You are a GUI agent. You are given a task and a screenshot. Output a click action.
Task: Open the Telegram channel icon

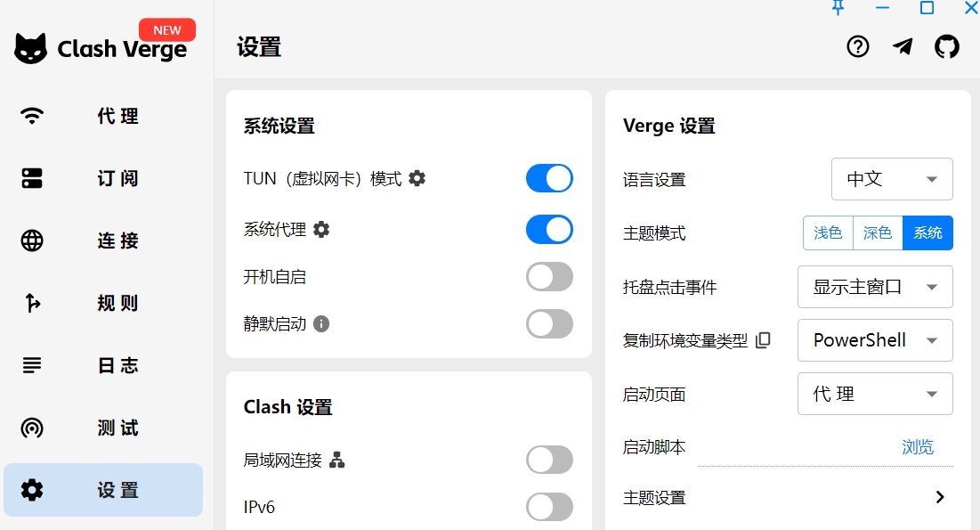click(x=903, y=46)
